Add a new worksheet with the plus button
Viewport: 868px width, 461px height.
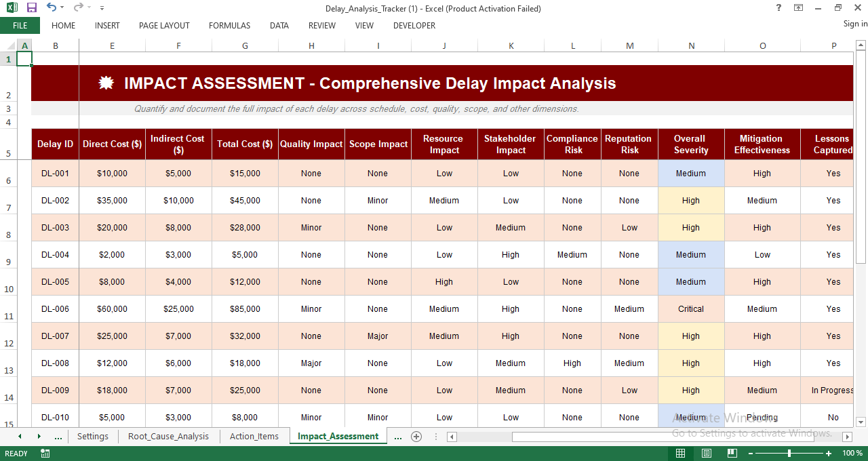(x=416, y=437)
